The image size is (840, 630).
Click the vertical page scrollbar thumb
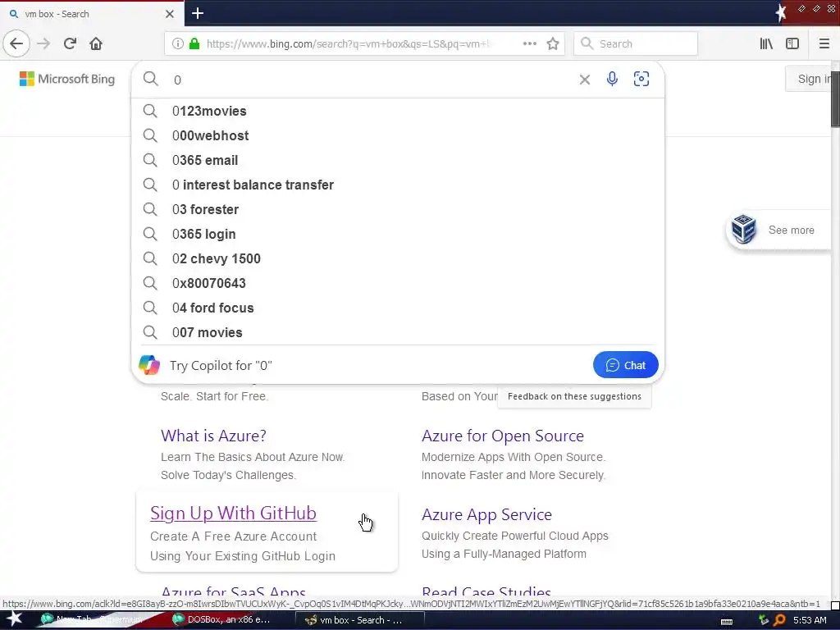pos(835,99)
